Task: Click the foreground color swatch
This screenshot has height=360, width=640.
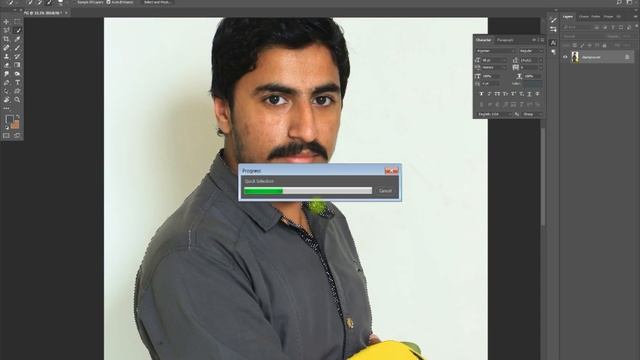Action: tap(9, 120)
